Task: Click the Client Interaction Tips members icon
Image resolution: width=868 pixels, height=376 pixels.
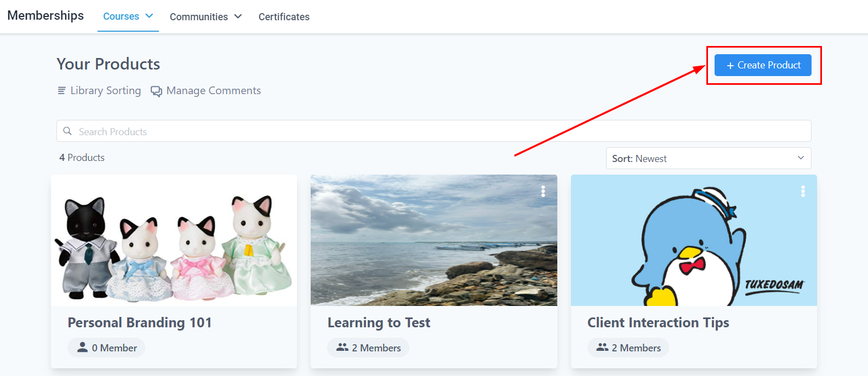Action: [x=602, y=348]
